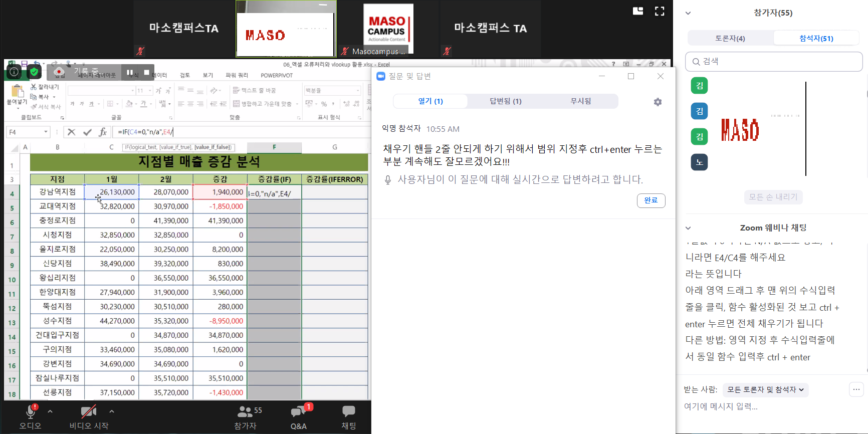Open Q&A settings gear icon
Image resolution: width=868 pixels, height=434 pixels.
[x=658, y=102]
